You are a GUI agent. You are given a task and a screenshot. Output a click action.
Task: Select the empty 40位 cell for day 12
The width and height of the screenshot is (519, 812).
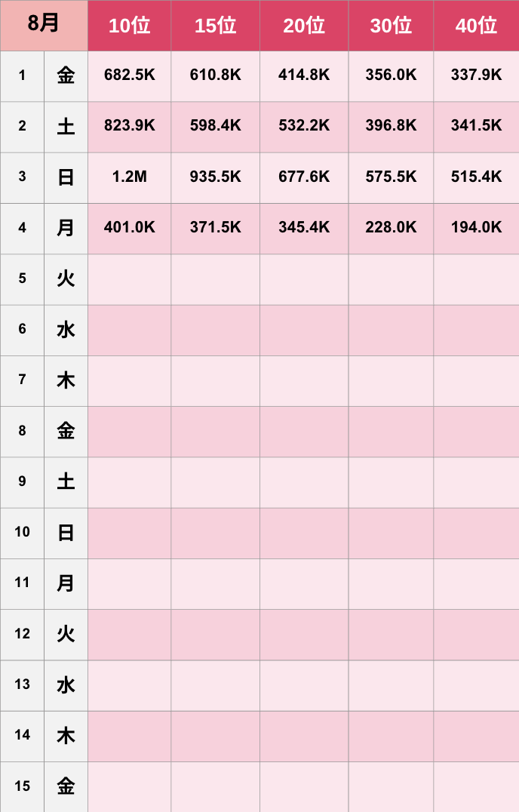point(476,635)
